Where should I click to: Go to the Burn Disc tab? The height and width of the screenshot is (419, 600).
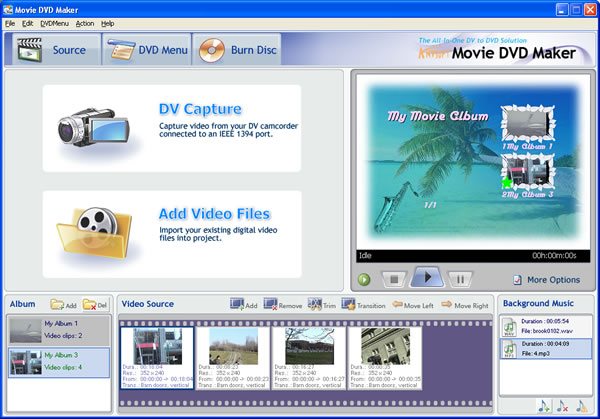237,50
